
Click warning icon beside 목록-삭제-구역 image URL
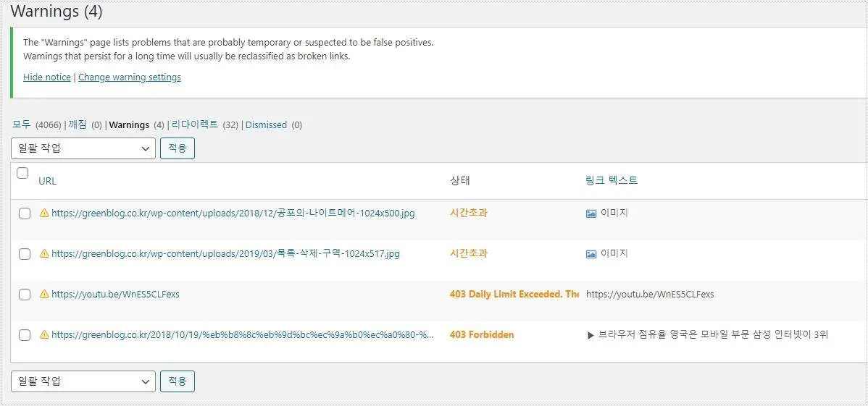click(44, 253)
